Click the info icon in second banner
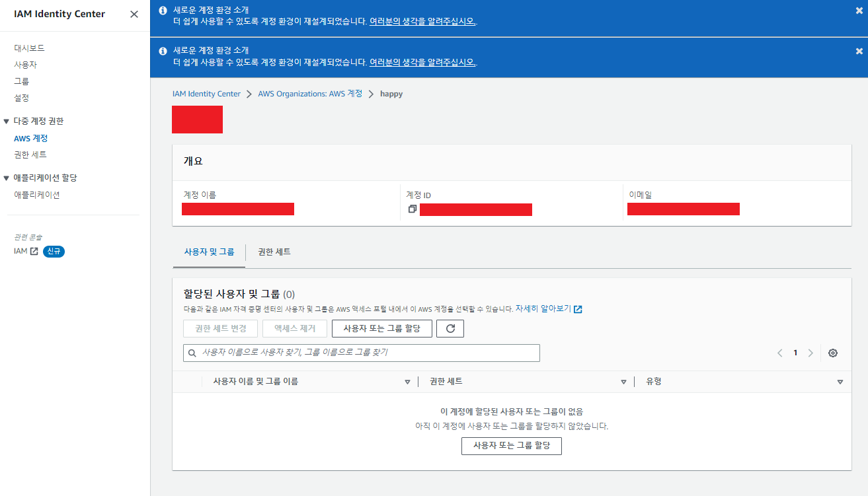The width and height of the screenshot is (868, 496). point(163,51)
